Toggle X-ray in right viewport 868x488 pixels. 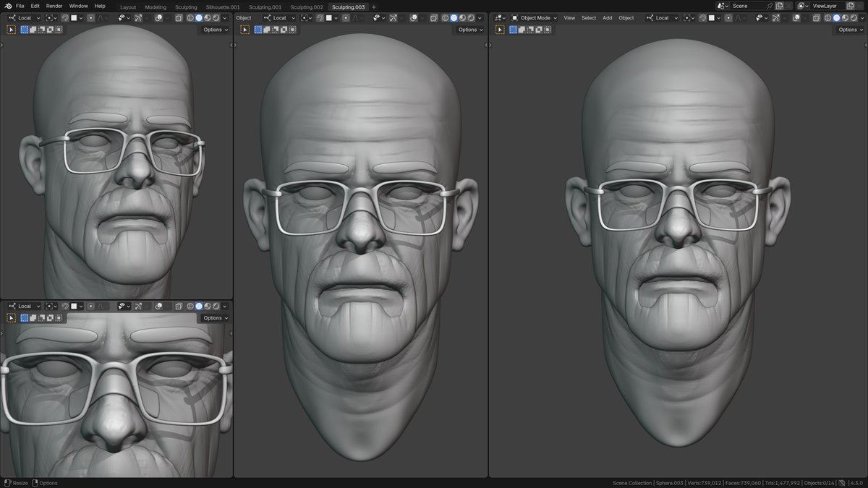816,18
